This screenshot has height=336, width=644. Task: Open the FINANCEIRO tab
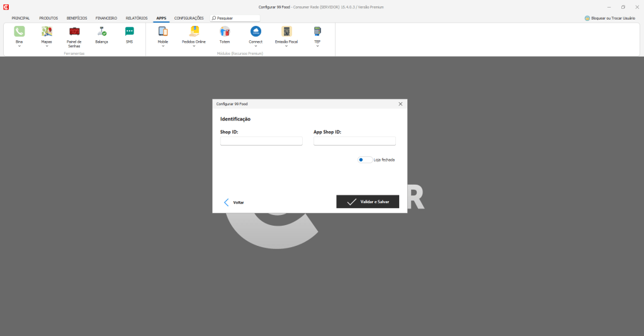[x=106, y=18]
